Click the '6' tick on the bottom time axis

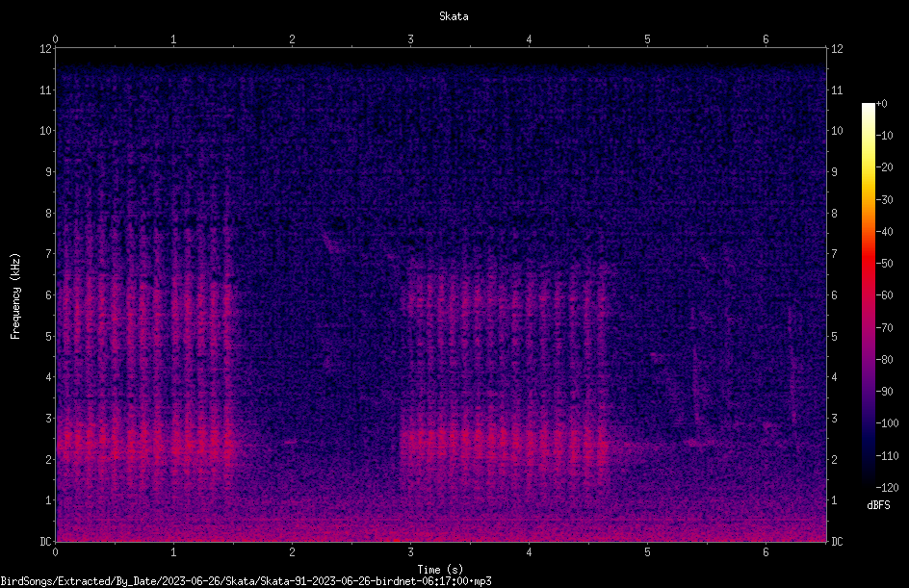point(766,552)
